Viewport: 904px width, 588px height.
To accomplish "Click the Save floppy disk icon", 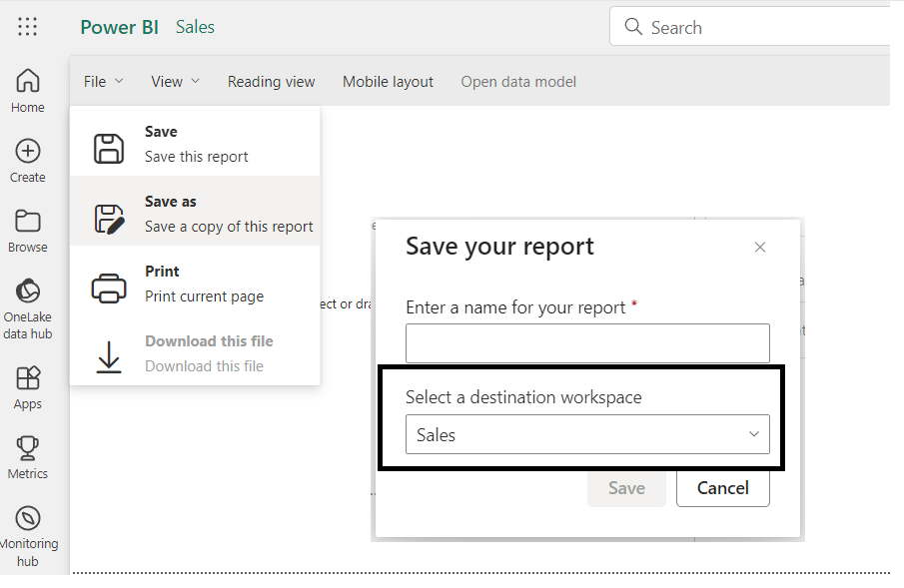I will 109,149.
